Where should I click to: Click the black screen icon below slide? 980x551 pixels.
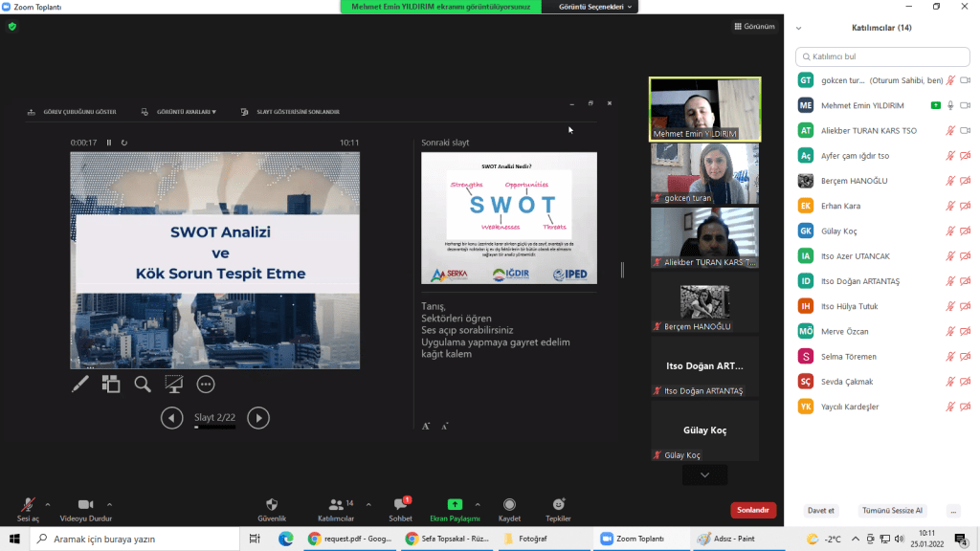point(174,384)
